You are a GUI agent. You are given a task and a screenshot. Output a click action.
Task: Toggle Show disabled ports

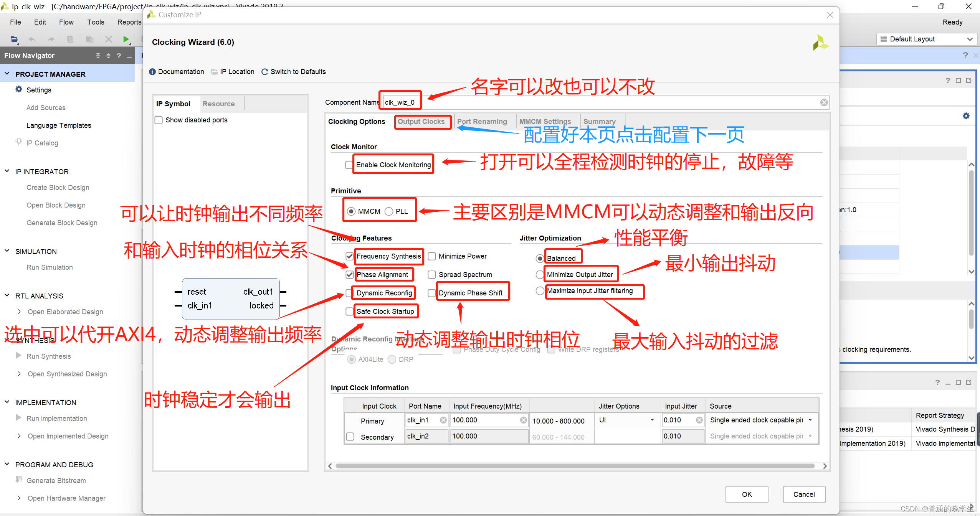(159, 120)
